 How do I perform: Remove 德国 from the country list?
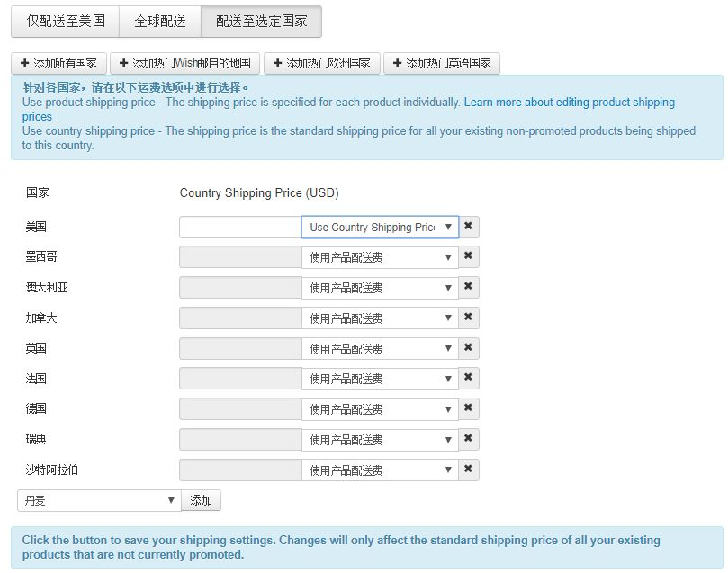(x=468, y=409)
